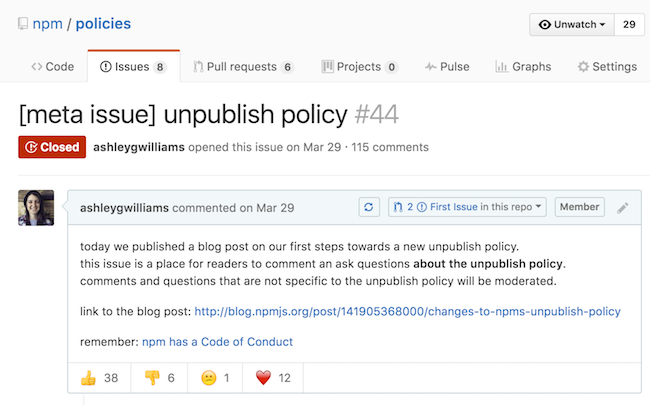Click the red Closed status badge
650x405 pixels.
click(52, 147)
